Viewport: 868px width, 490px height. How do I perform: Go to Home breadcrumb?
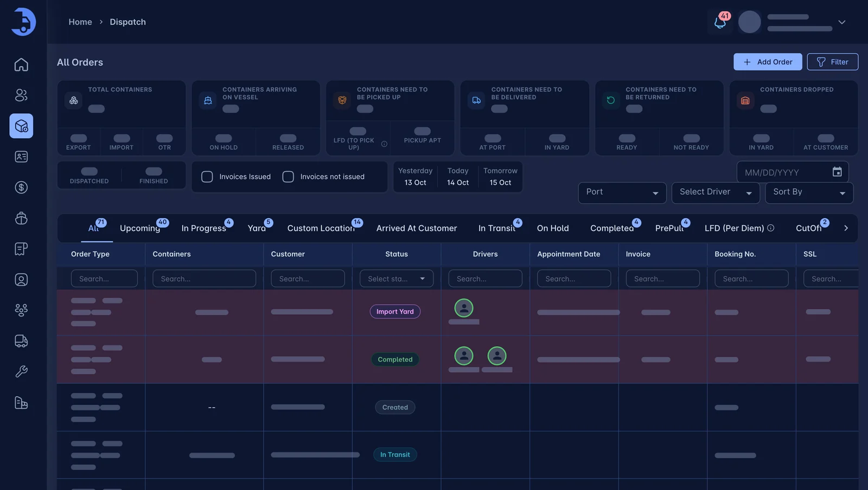tap(80, 22)
